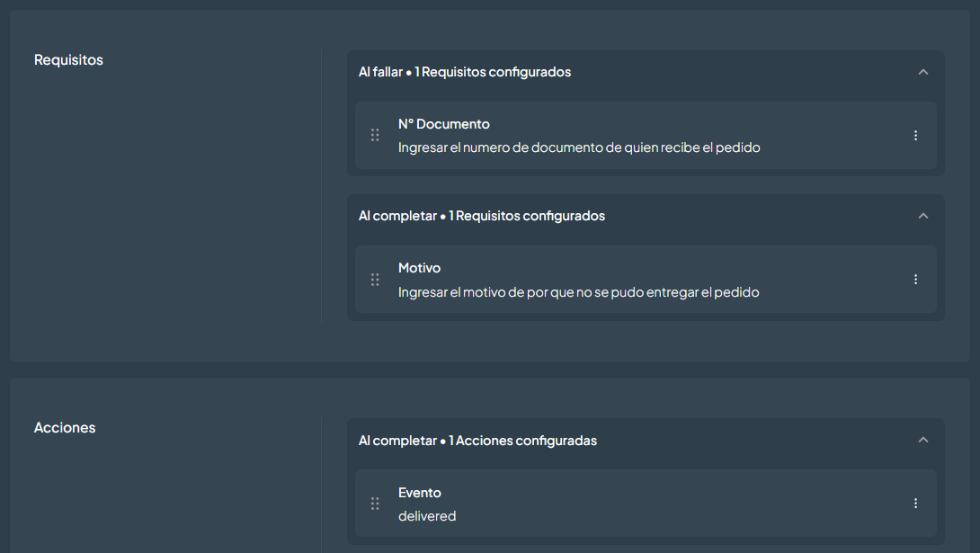Grab the Motivo drag handle icon
Viewport: 980px width, 553px height.
coord(375,280)
